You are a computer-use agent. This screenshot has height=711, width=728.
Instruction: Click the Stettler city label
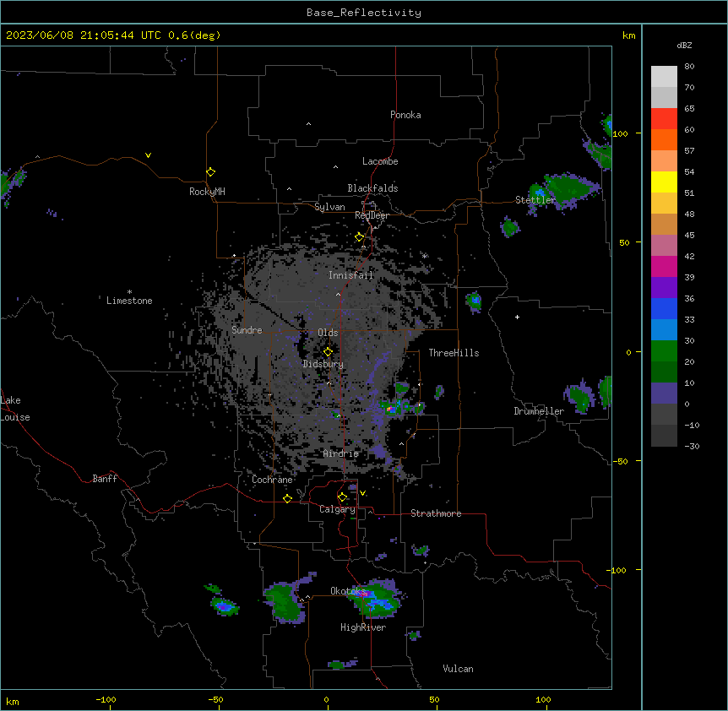535,200
